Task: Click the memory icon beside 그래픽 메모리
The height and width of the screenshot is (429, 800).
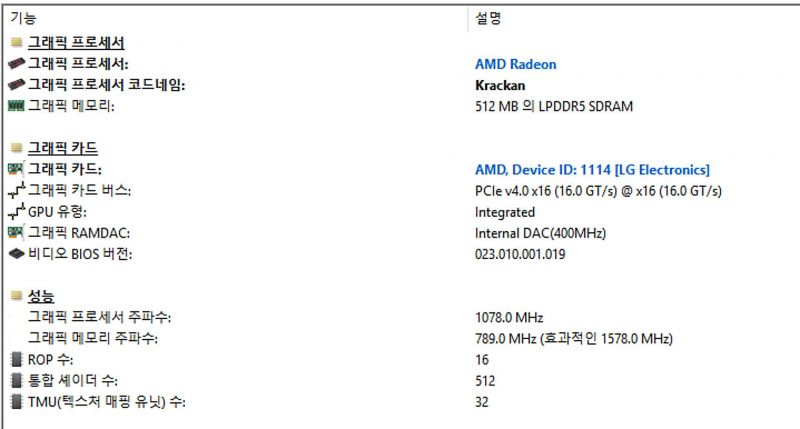Action: point(16,106)
